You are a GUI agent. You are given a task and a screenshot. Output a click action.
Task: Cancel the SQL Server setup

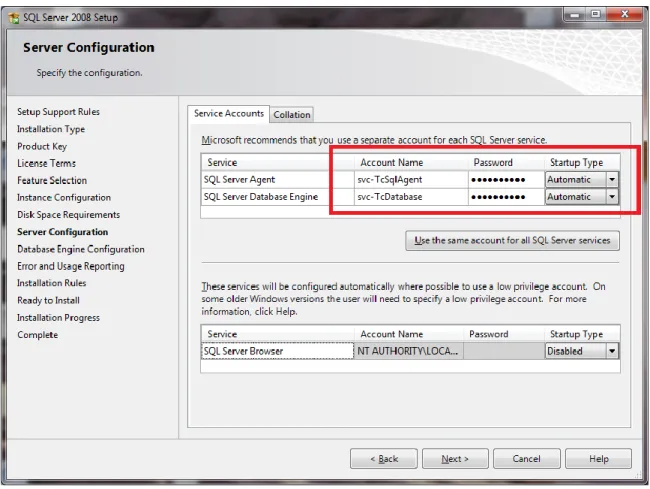coord(526,459)
